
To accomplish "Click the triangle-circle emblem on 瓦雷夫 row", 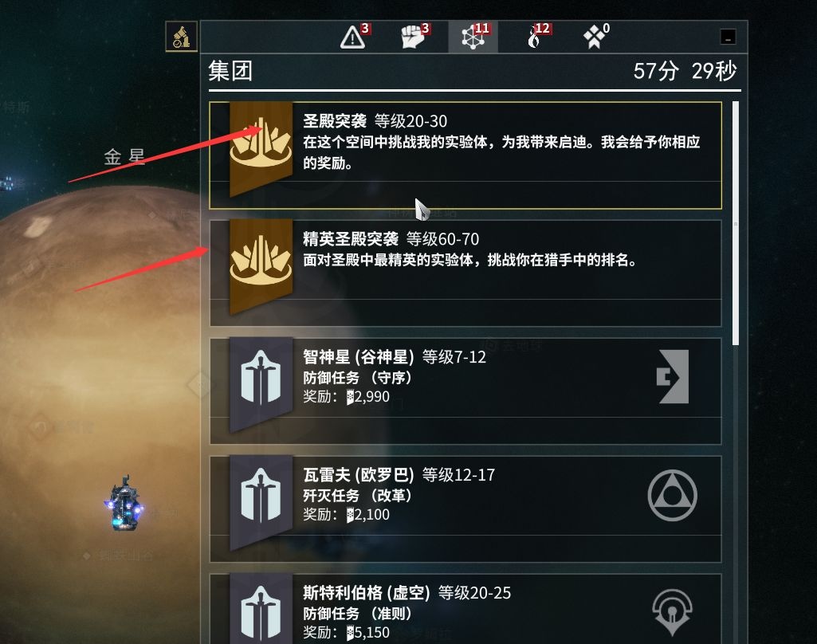I will click(672, 495).
